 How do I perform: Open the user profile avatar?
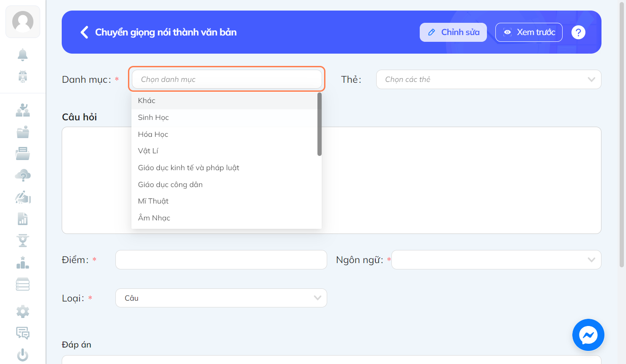[23, 22]
